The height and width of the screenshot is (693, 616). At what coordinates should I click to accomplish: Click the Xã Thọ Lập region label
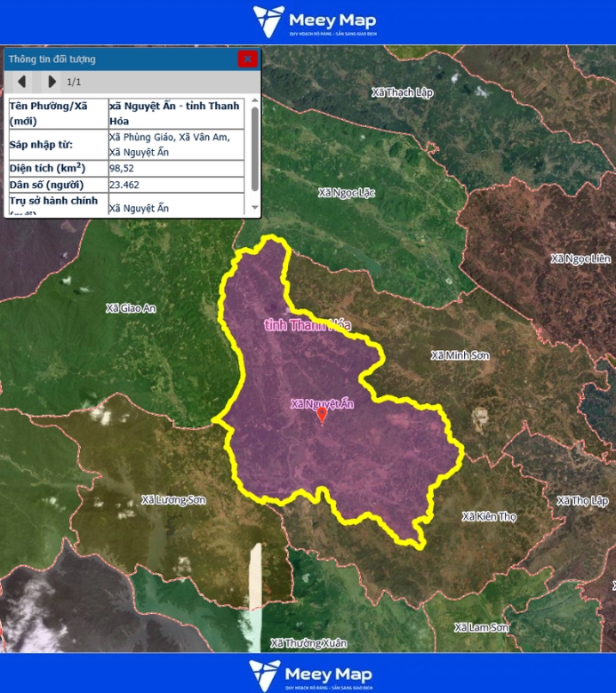582,501
